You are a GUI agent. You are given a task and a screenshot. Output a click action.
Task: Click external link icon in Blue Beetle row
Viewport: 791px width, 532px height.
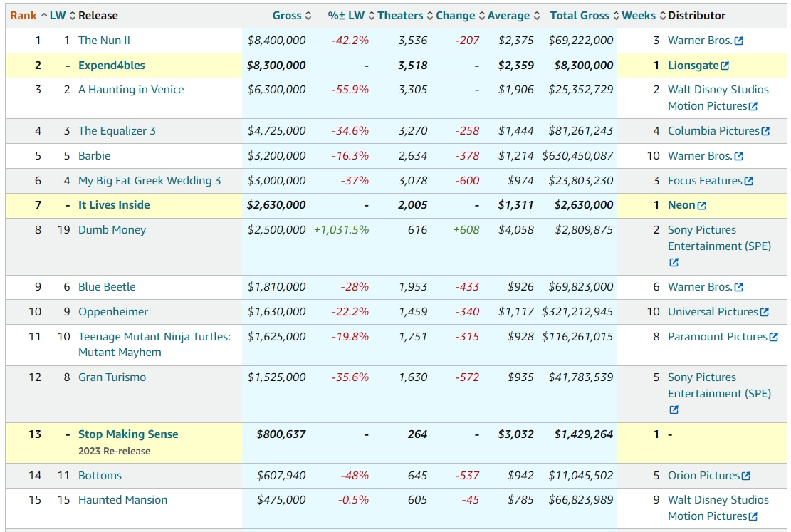[x=738, y=287]
